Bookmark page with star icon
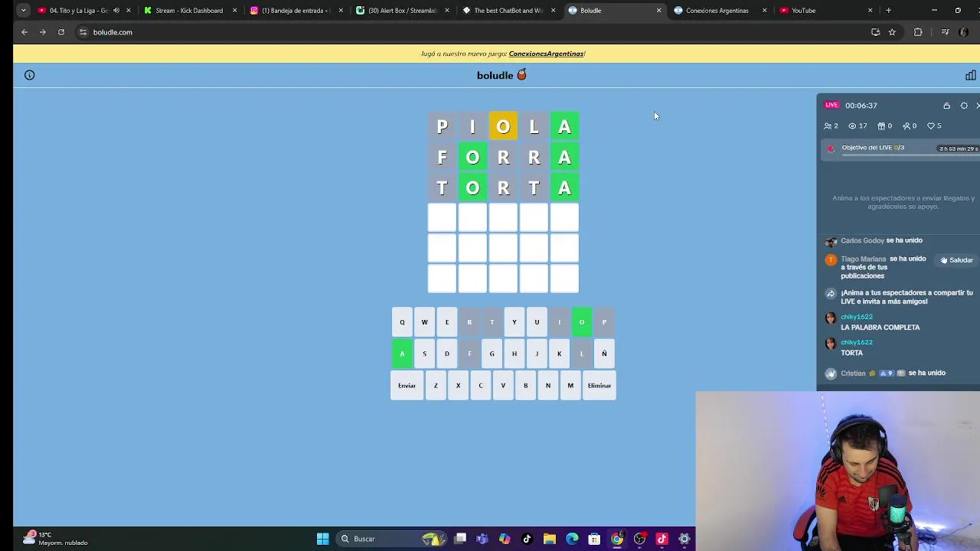 pyautogui.click(x=892, y=32)
